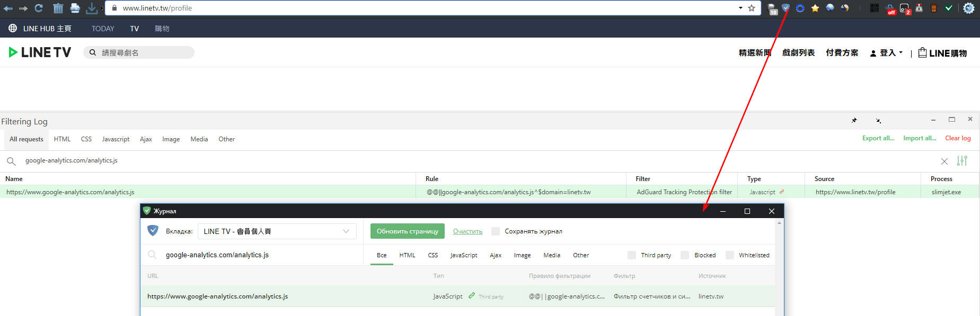Toggle Blocked checkbox in Журнал

(685, 255)
